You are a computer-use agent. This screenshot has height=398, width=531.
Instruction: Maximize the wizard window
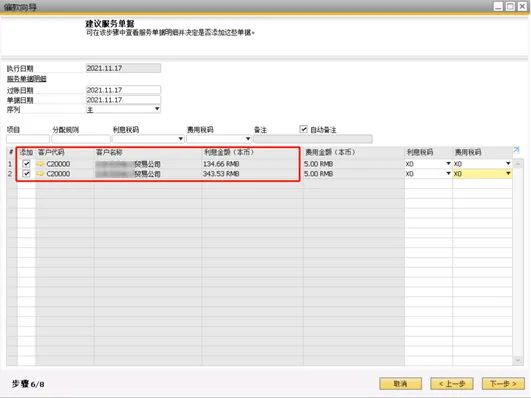click(x=510, y=6)
